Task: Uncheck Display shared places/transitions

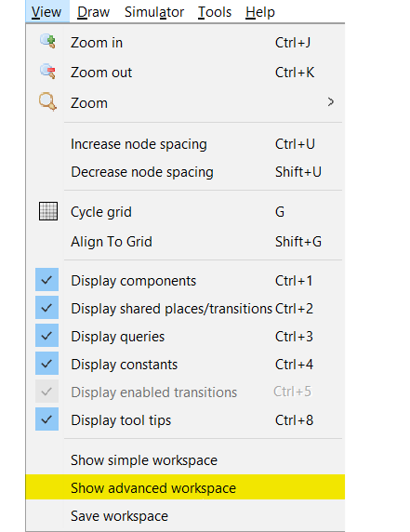Action: click(46, 308)
